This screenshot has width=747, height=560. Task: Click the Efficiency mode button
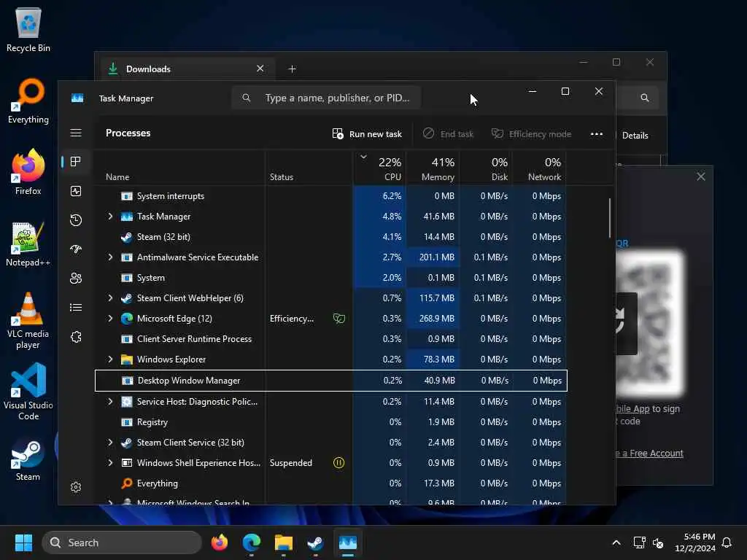531,134
